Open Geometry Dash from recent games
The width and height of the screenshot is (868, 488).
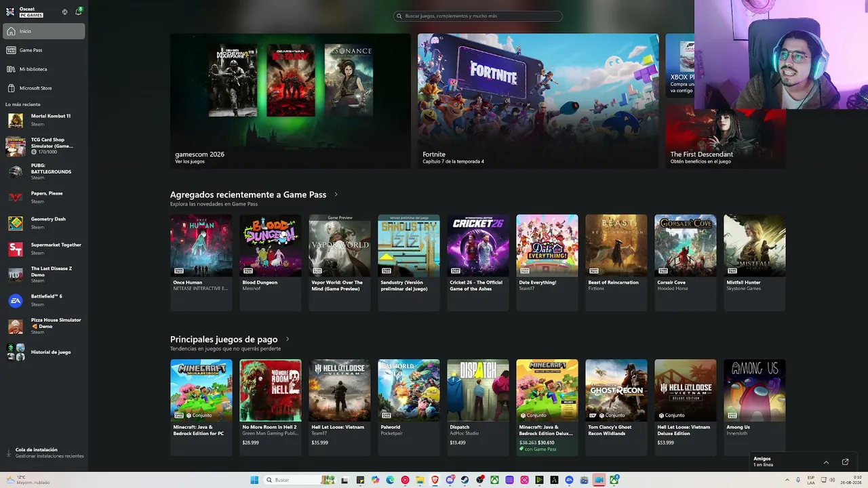point(44,223)
